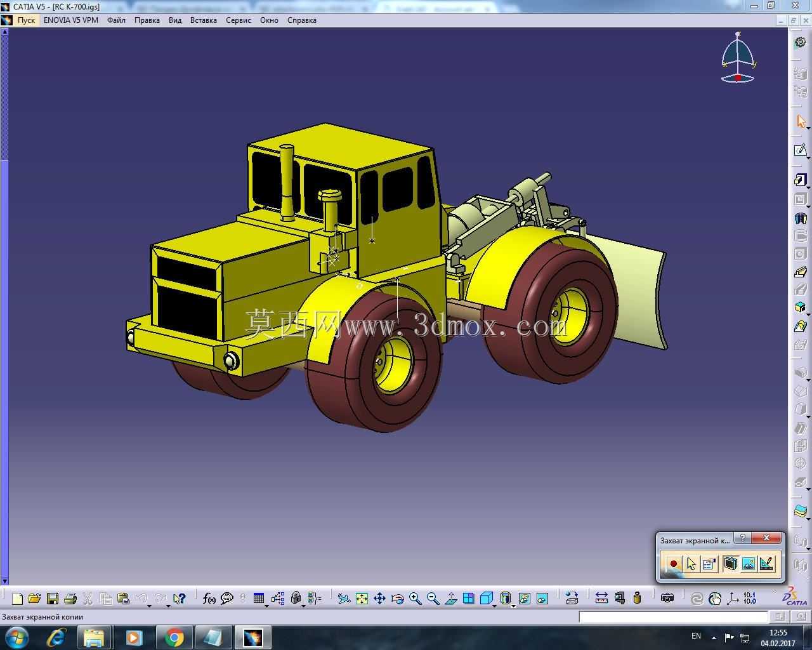Click the axis system icon
This screenshot has width=812, height=650.
point(733,598)
